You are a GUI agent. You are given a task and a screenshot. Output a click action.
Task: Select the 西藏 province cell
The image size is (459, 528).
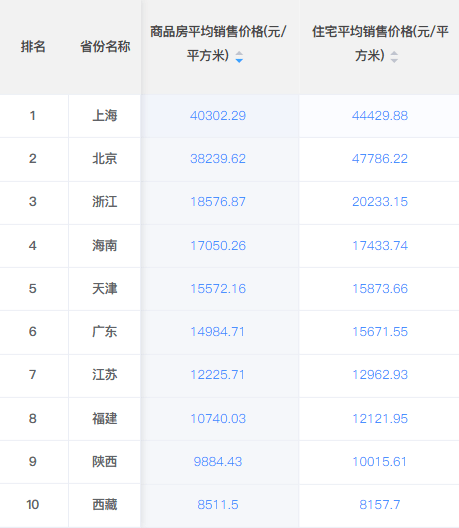[105, 505]
